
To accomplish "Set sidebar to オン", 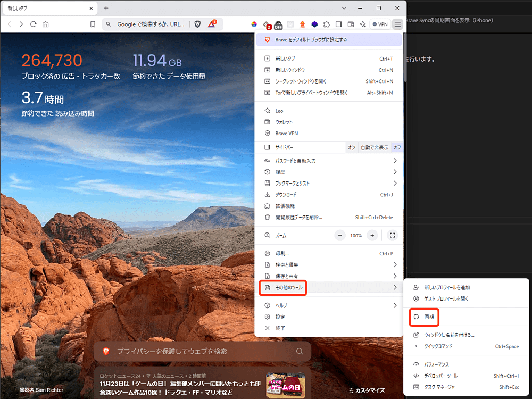I will [352, 147].
